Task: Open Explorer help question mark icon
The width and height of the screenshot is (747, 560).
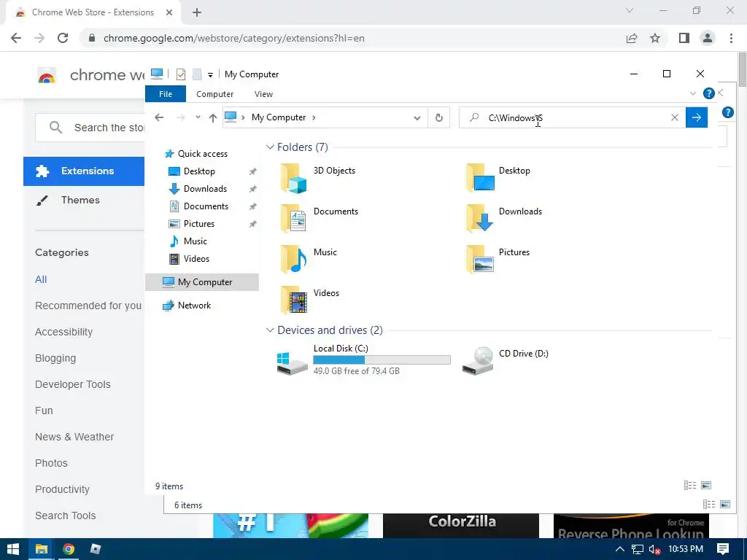Action: 709,94
